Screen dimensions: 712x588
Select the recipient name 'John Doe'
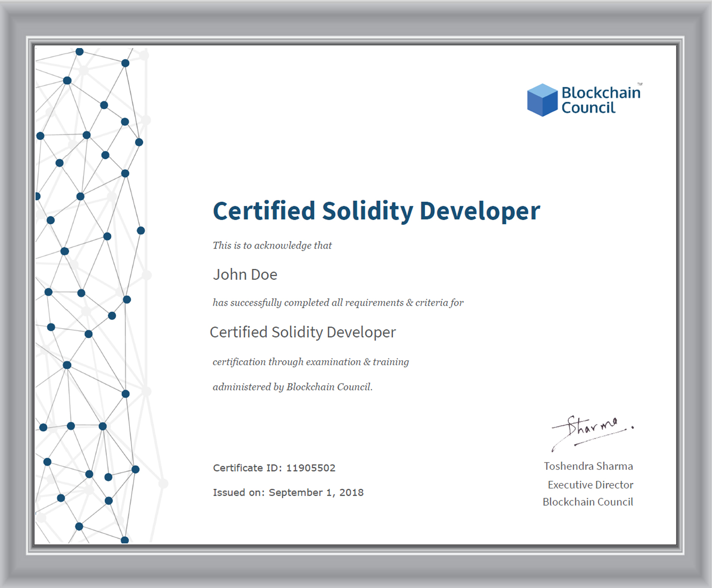coord(245,275)
